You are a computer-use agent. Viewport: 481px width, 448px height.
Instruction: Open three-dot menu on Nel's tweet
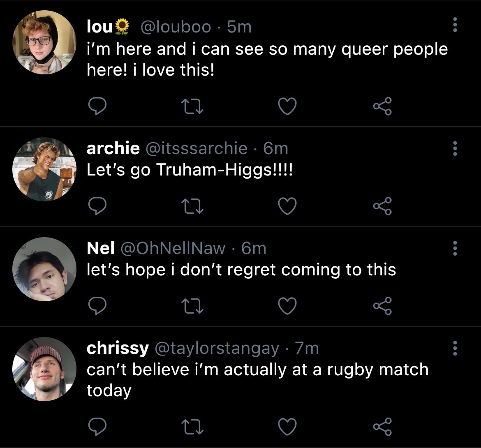click(455, 248)
